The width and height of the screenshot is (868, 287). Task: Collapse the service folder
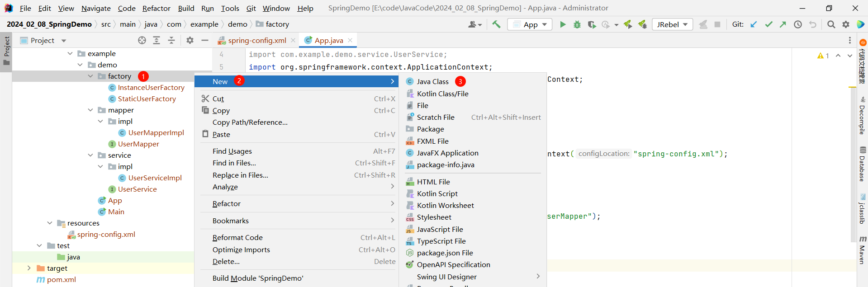tap(90, 155)
